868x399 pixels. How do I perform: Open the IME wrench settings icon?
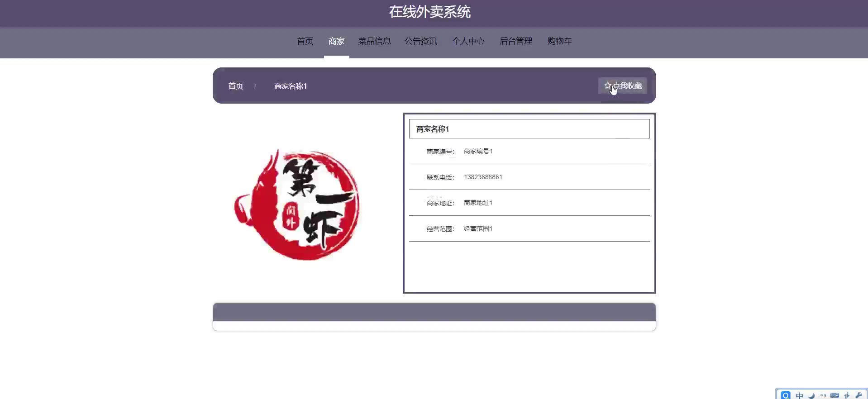coord(858,396)
